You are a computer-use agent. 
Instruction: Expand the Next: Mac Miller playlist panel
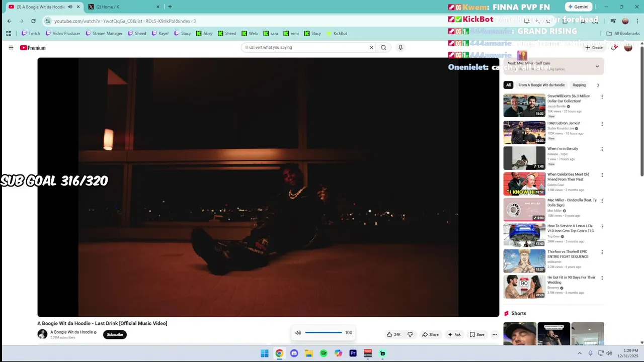click(x=597, y=66)
